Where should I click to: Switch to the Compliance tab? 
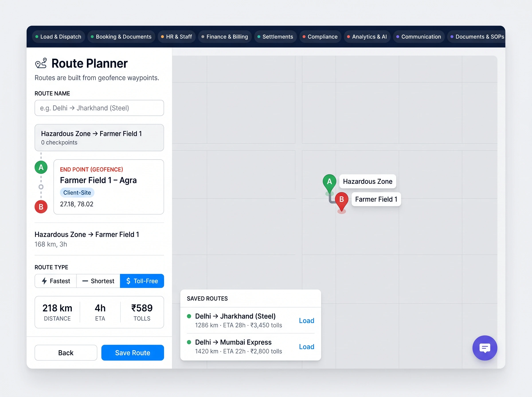pyautogui.click(x=320, y=37)
